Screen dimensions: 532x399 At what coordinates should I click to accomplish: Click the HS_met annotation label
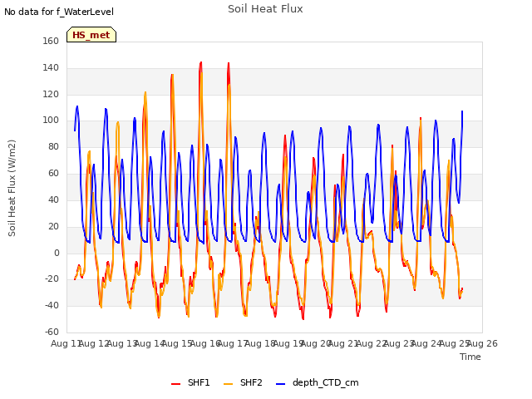click(x=91, y=35)
